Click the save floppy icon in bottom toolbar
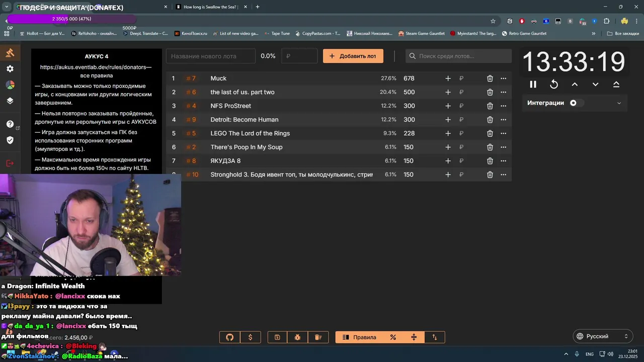This screenshot has width=644, height=362. [x=277, y=337]
